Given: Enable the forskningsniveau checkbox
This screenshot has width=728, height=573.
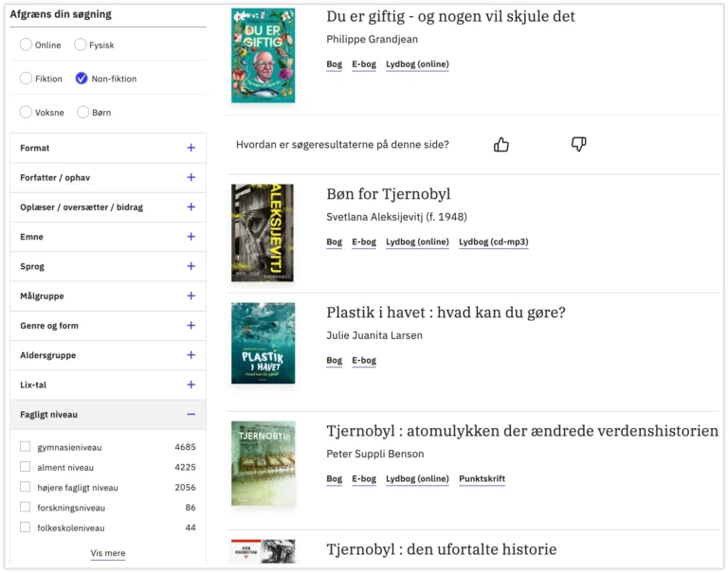Looking at the screenshot, I should [x=26, y=508].
